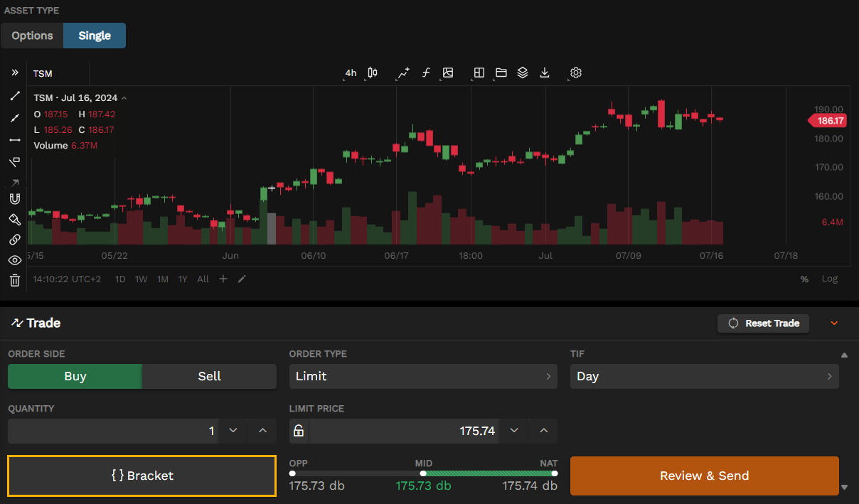This screenshot has height=504, width=859.
Task: Increase quantity with up chevron
Action: (x=262, y=431)
